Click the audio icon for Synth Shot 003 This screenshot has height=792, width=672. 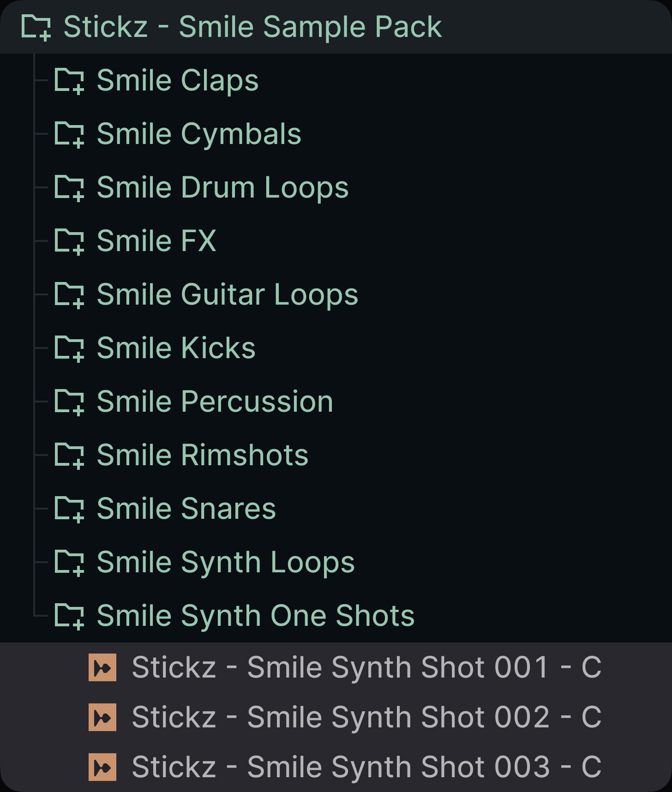[102, 767]
